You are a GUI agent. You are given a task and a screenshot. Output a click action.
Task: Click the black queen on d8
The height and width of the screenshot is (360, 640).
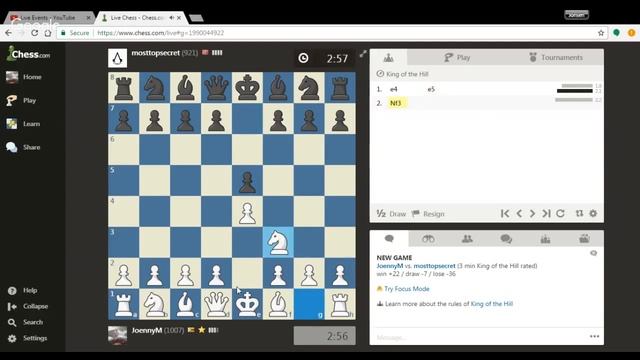pyautogui.click(x=216, y=88)
